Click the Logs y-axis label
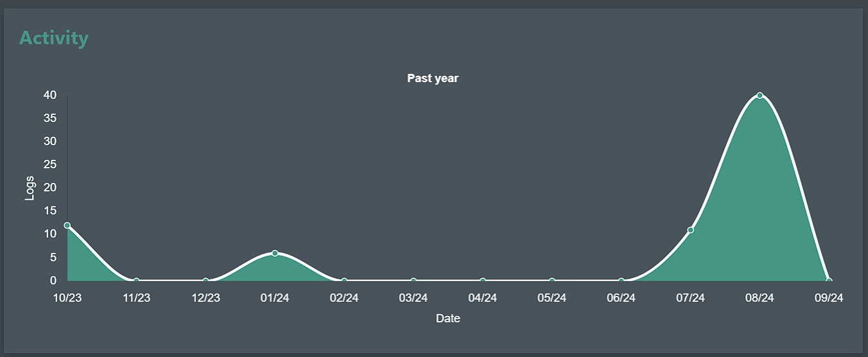Image resolution: width=868 pixels, height=357 pixels. [x=30, y=188]
